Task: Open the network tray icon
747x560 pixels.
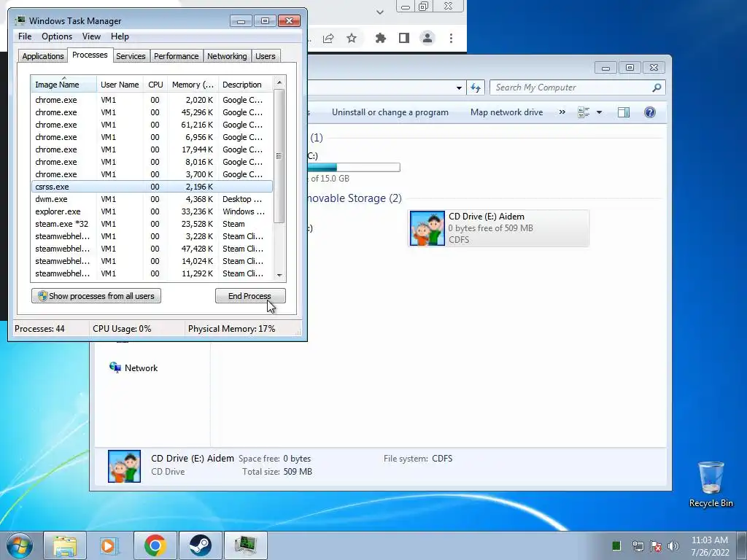Action: pos(638,545)
